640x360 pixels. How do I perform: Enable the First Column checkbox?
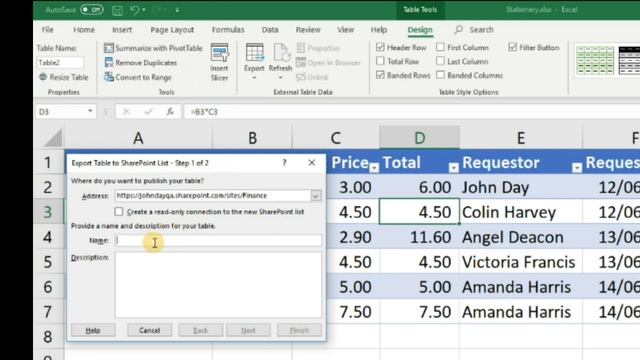click(440, 47)
